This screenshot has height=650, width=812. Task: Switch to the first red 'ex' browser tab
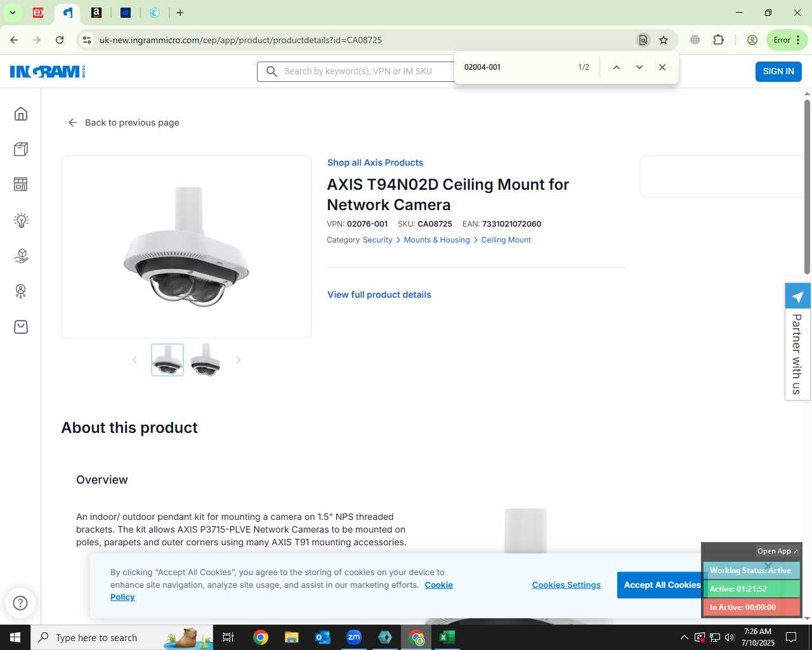coord(38,13)
